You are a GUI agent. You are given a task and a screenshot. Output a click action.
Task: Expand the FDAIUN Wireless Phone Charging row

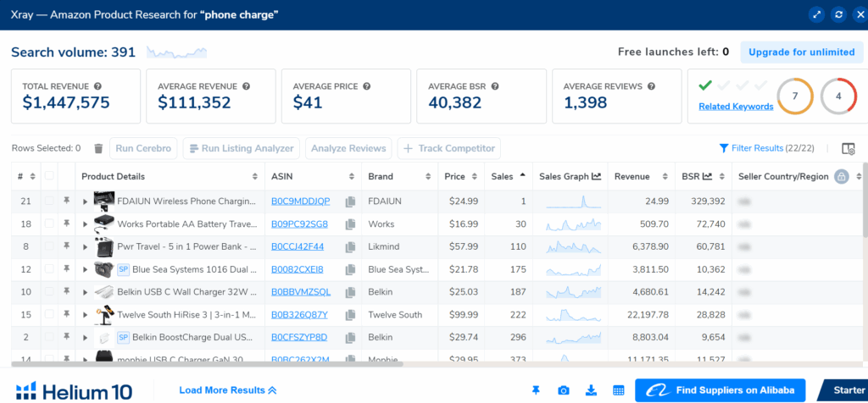point(86,201)
